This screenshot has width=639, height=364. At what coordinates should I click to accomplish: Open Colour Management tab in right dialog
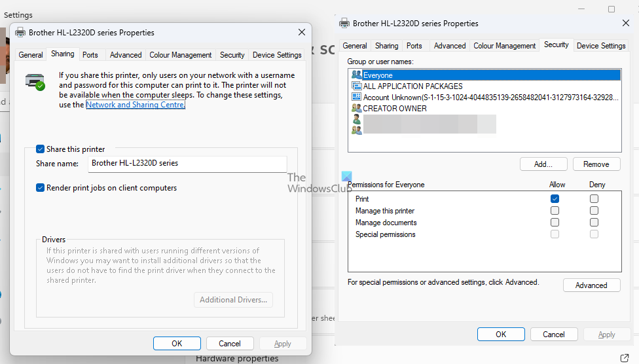point(505,46)
